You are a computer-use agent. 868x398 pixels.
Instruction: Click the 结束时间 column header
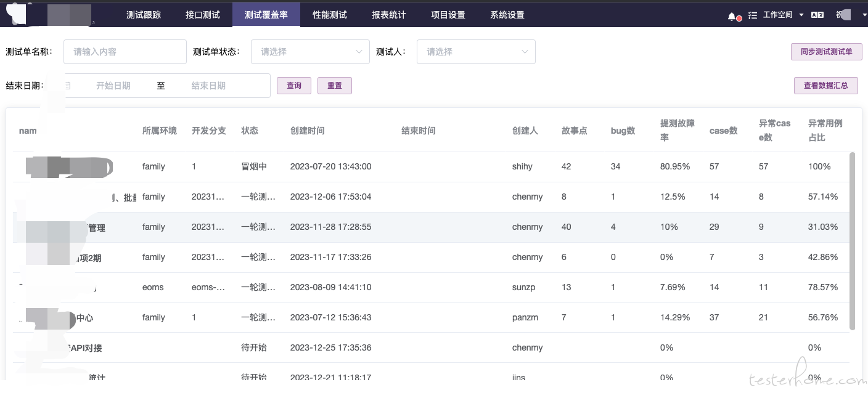coord(418,131)
